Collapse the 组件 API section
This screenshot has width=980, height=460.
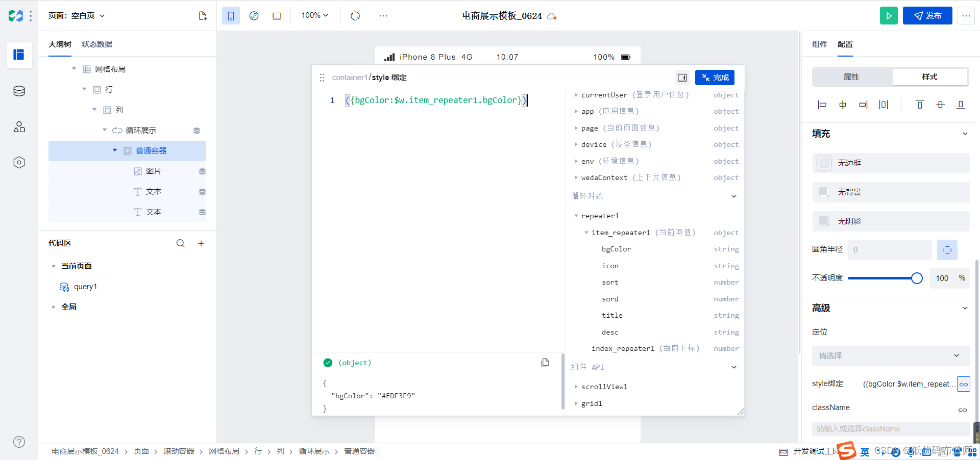(x=734, y=367)
